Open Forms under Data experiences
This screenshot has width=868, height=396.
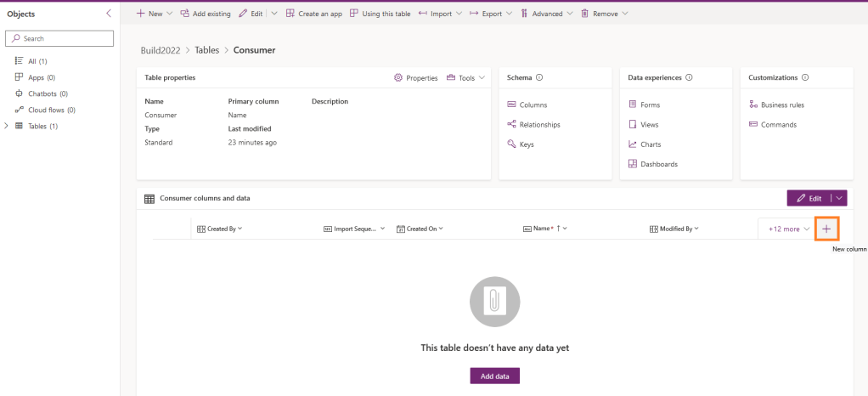(x=650, y=105)
